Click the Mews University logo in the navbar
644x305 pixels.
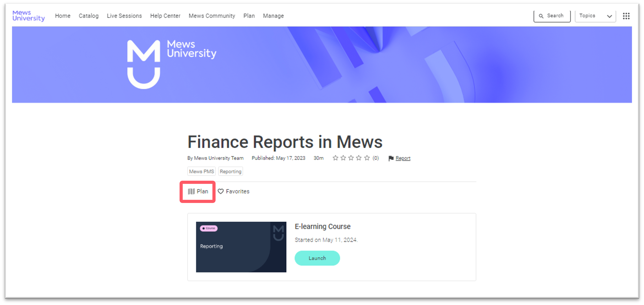coord(29,16)
